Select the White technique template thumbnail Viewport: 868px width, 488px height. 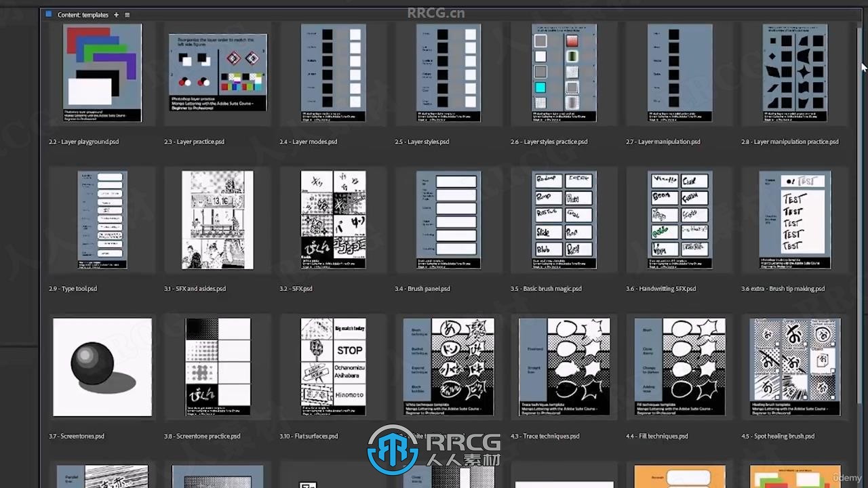coord(449,367)
